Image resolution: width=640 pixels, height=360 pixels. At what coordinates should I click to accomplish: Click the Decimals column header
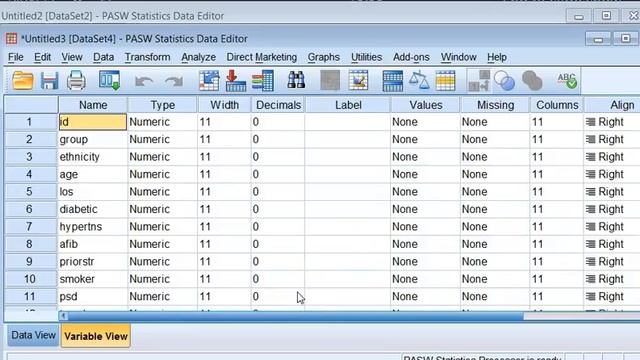[278, 105]
